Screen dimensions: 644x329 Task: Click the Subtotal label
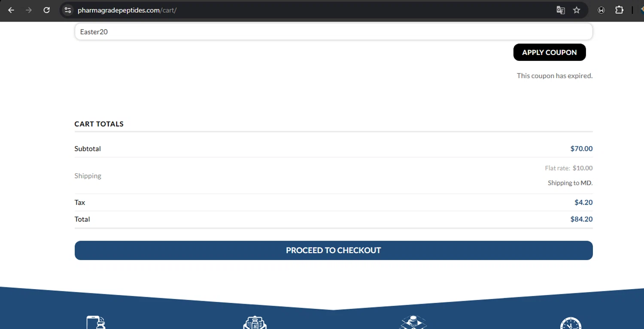(x=88, y=149)
